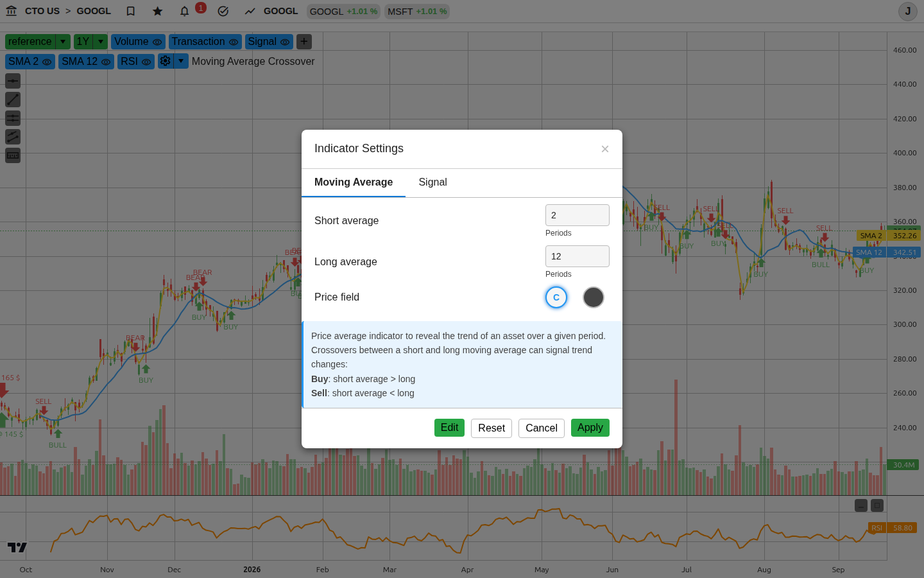Toggle Volume visibility eye in chart toolbar
This screenshot has width=924, height=578.
pyautogui.click(x=157, y=42)
